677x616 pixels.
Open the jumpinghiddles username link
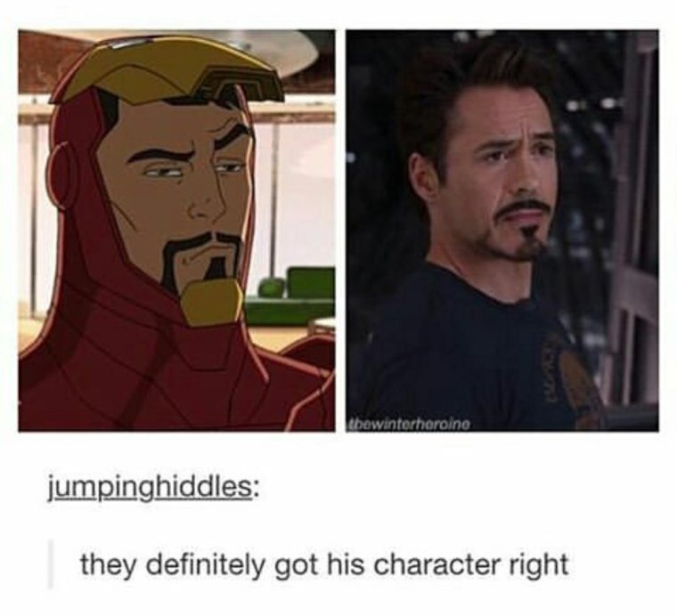(x=148, y=489)
